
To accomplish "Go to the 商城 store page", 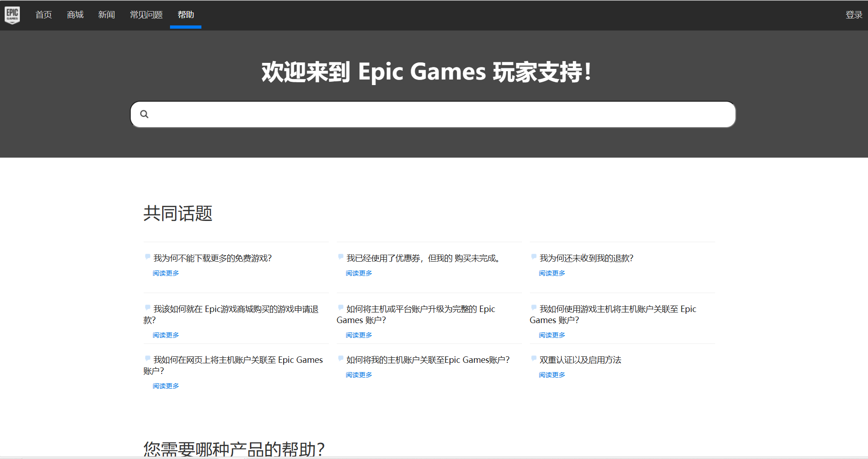I will pyautogui.click(x=75, y=15).
